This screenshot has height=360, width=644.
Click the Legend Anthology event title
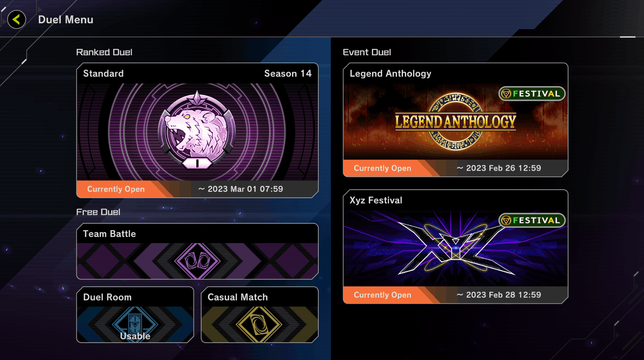click(x=390, y=74)
